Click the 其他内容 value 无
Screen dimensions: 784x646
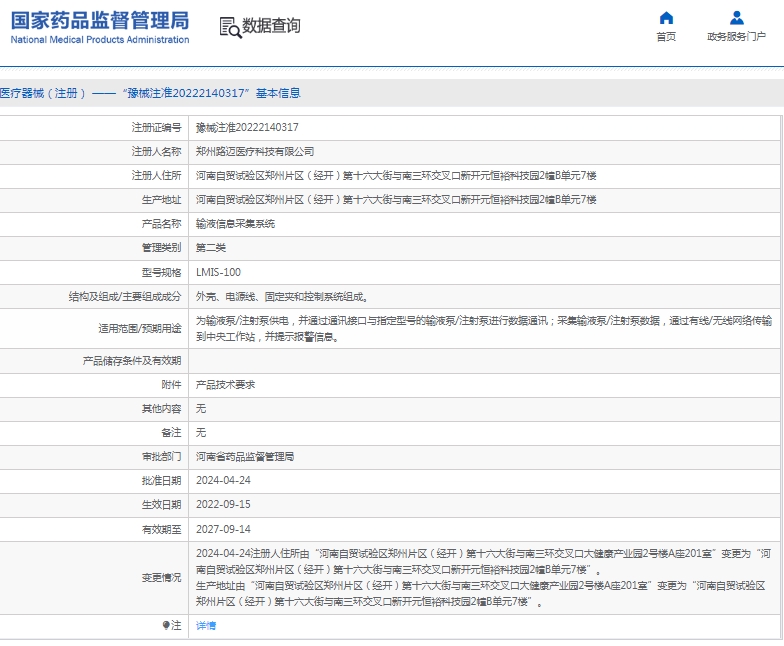pos(200,408)
